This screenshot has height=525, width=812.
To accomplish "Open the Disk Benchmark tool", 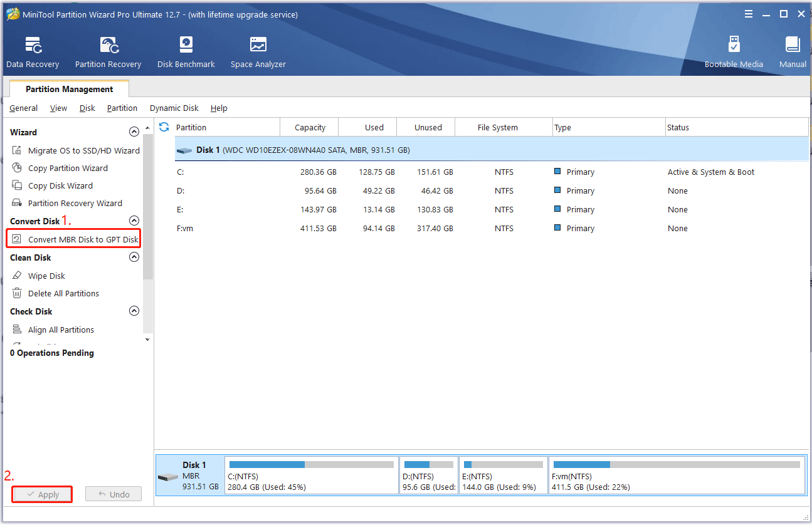I will (x=186, y=53).
